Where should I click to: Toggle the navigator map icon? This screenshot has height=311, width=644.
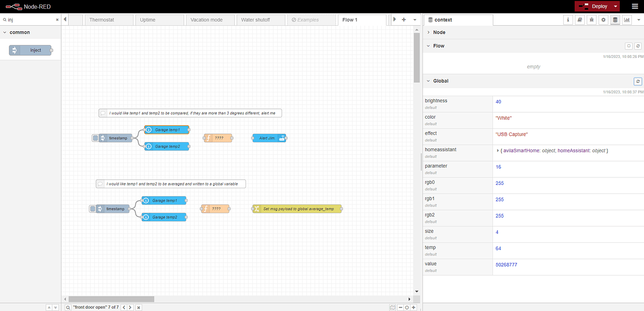(392, 307)
